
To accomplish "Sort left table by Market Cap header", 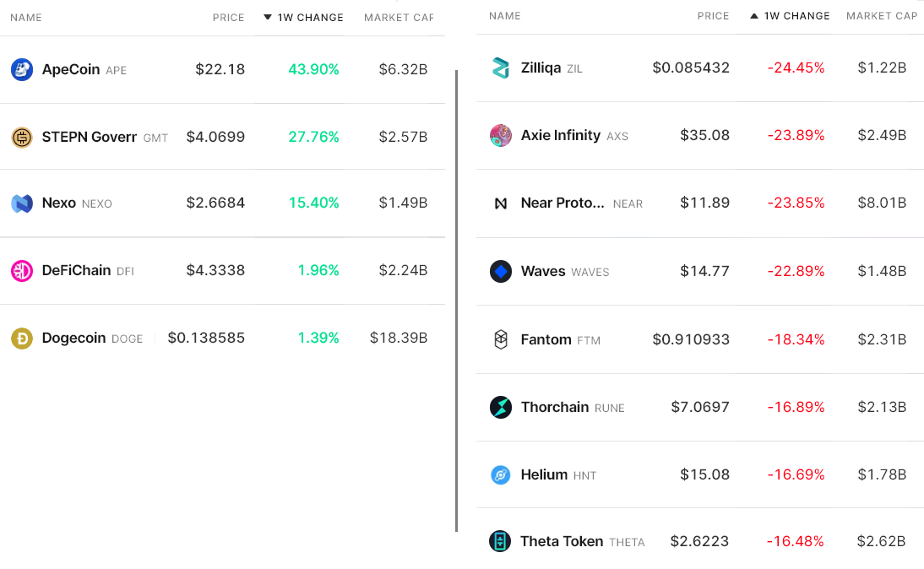I will (x=398, y=18).
